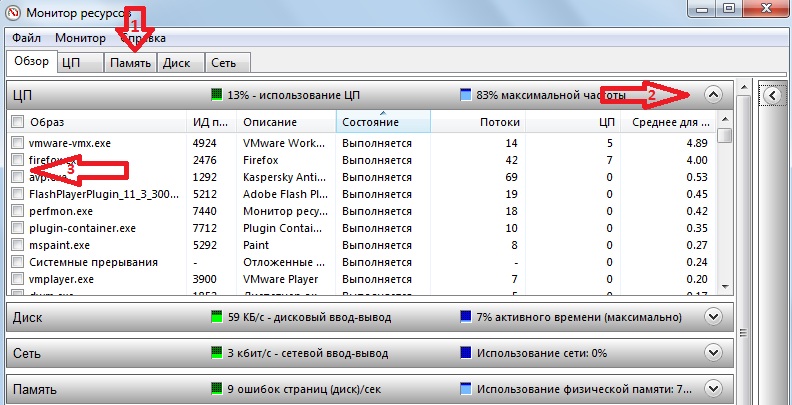Click process list scrollbar up arrow
Screen dimensions: 792x405
coord(725,119)
